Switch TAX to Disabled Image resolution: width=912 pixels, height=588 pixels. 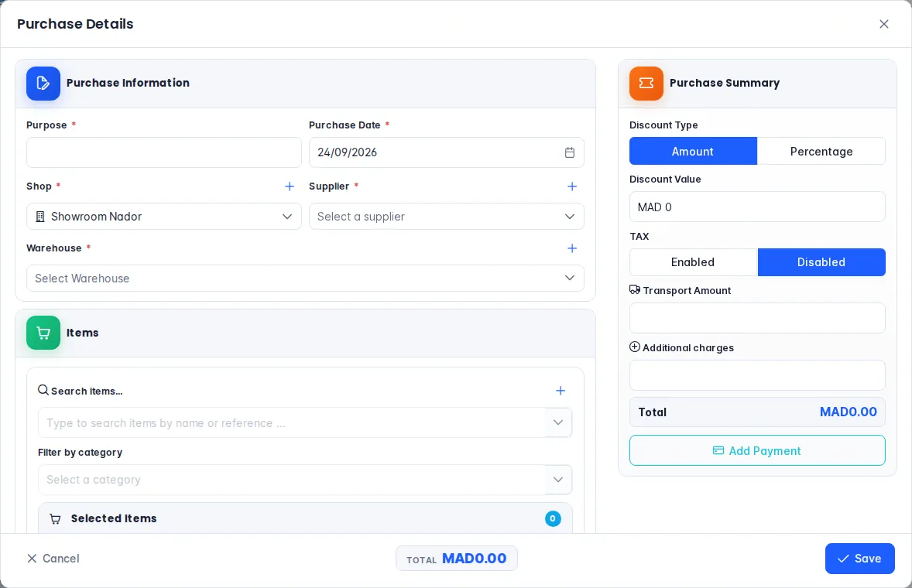click(821, 262)
